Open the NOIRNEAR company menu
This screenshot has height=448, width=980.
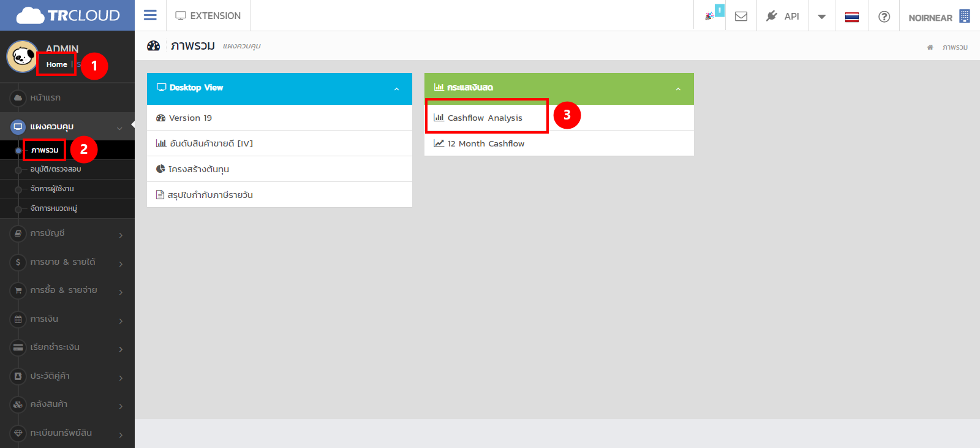click(x=939, y=17)
